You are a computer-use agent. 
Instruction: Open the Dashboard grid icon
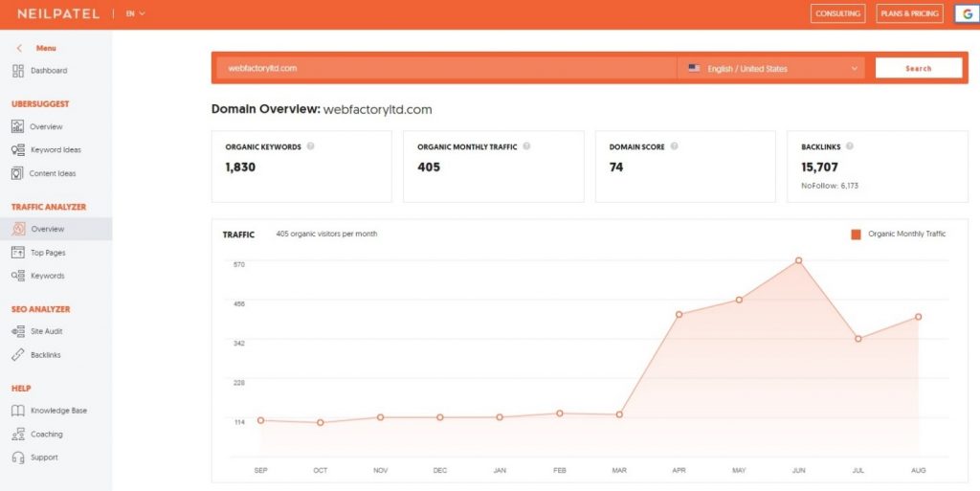click(18, 71)
